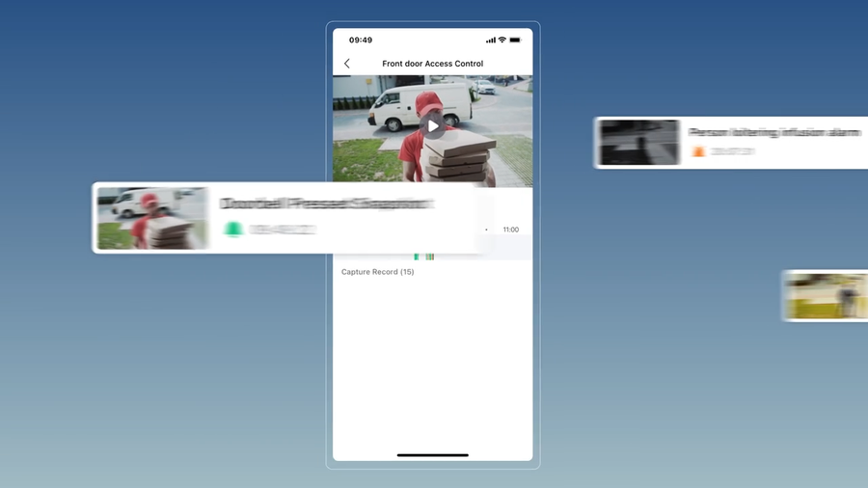
Task: Click the timestamp beside the green bell
Action: coord(283,230)
